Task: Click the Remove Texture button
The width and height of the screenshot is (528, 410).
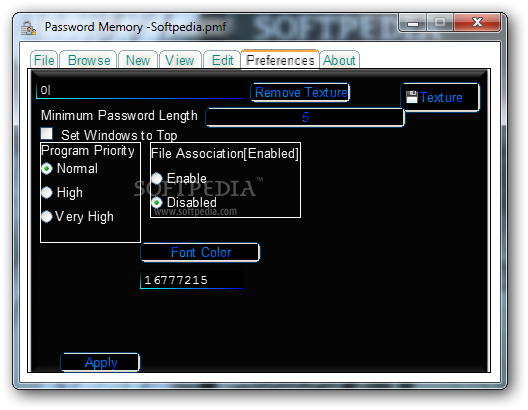Action: [300, 92]
